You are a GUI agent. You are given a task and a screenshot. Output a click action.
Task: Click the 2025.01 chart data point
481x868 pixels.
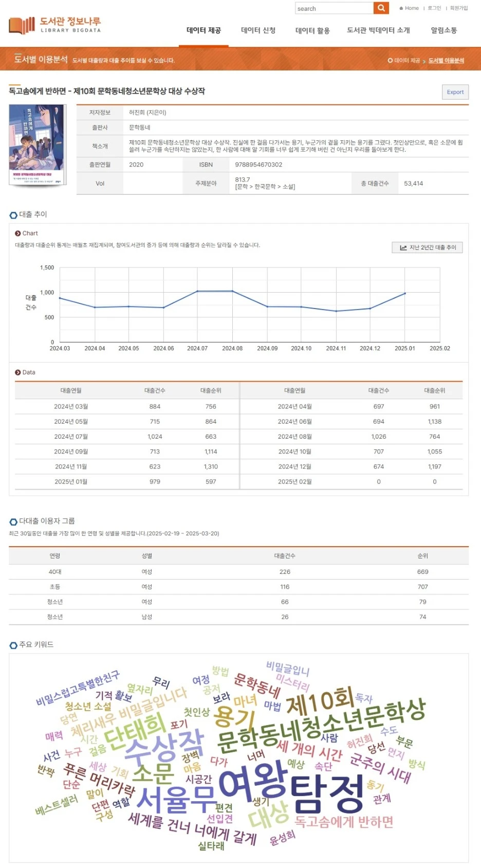tap(405, 293)
